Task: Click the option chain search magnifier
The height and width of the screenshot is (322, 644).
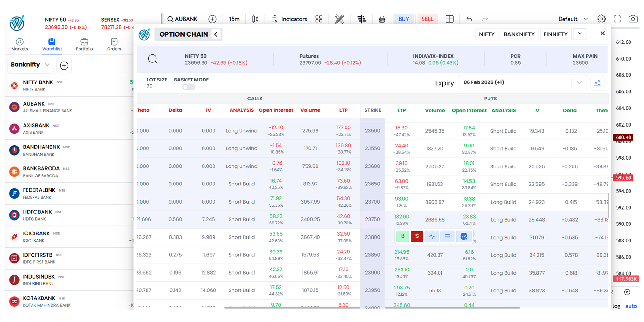Action: point(153,59)
